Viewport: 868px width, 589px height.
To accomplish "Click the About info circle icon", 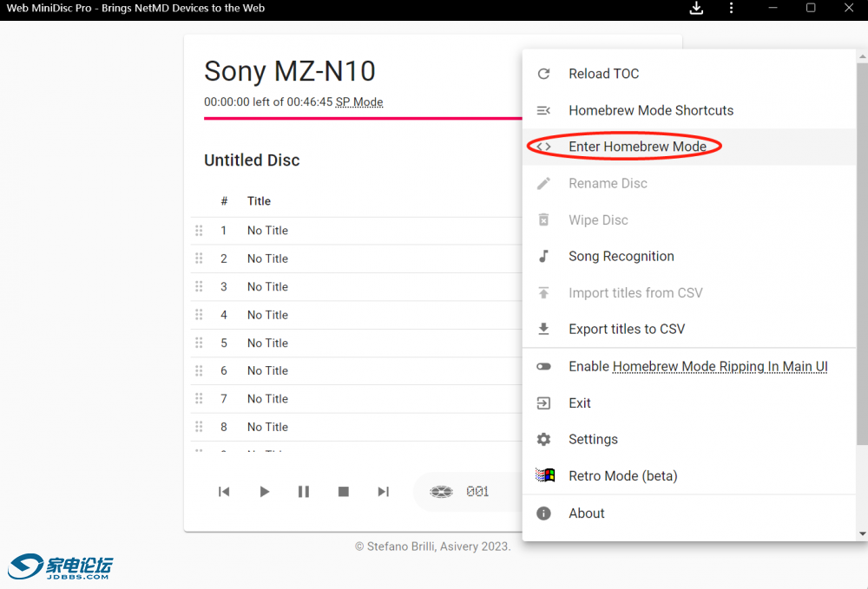I will point(543,514).
